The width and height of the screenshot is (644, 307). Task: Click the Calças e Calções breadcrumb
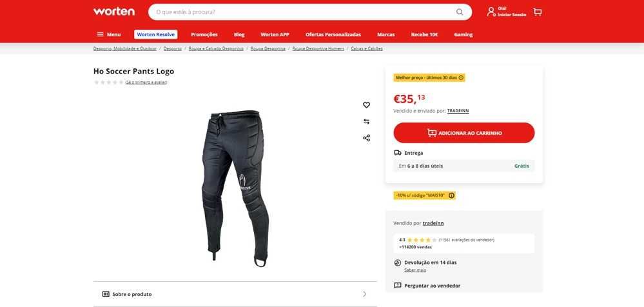[x=367, y=48]
